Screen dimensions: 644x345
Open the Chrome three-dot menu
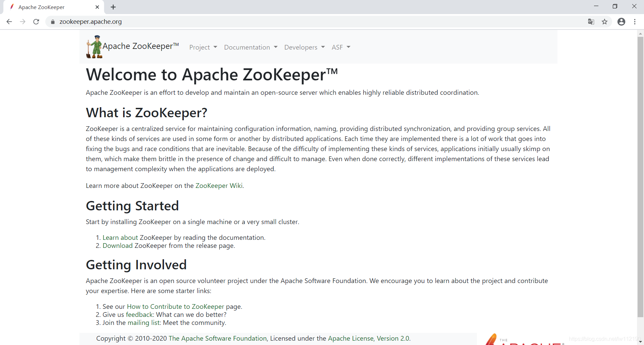(635, 22)
